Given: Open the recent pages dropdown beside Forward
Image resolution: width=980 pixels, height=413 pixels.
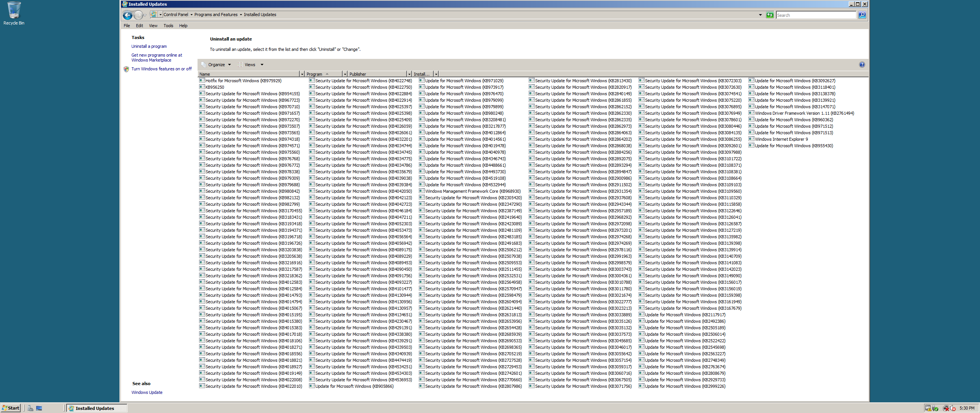Looking at the screenshot, I should pos(145,15).
